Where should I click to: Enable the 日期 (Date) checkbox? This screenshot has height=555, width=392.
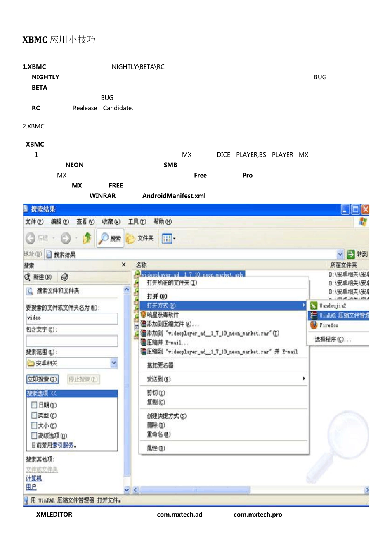(35, 405)
